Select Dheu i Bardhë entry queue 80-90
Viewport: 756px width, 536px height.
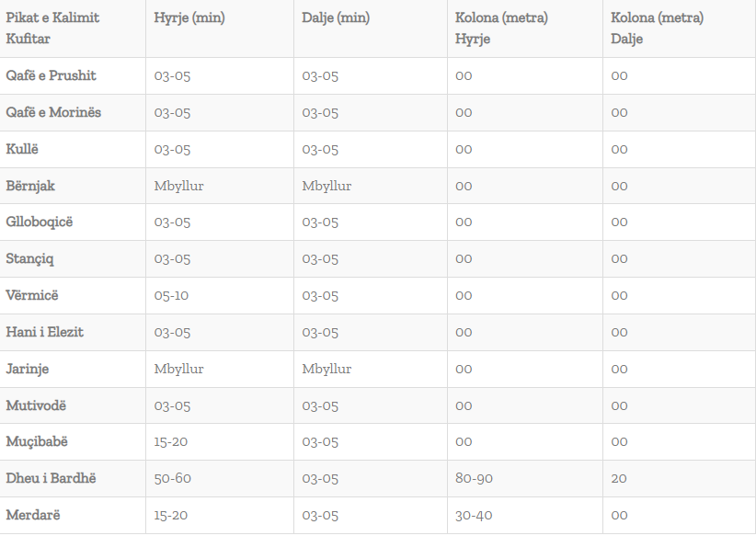click(474, 478)
